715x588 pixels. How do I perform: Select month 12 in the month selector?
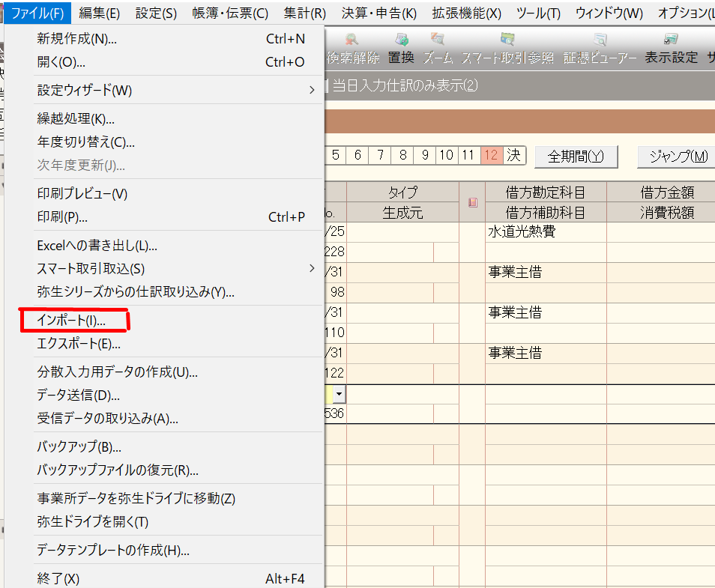click(492, 155)
